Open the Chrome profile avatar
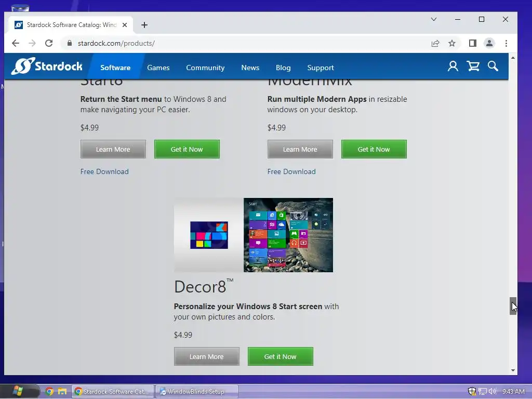 click(489, 43)
